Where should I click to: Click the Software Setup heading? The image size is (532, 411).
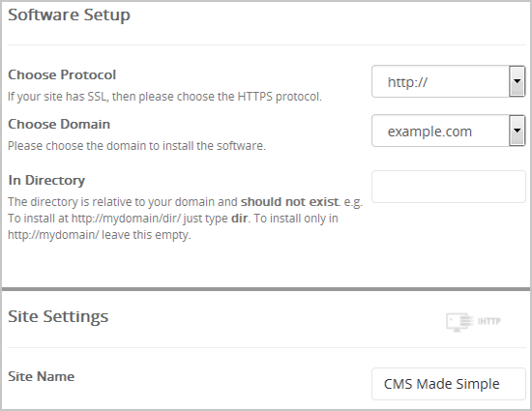click(x=69, y=15)
